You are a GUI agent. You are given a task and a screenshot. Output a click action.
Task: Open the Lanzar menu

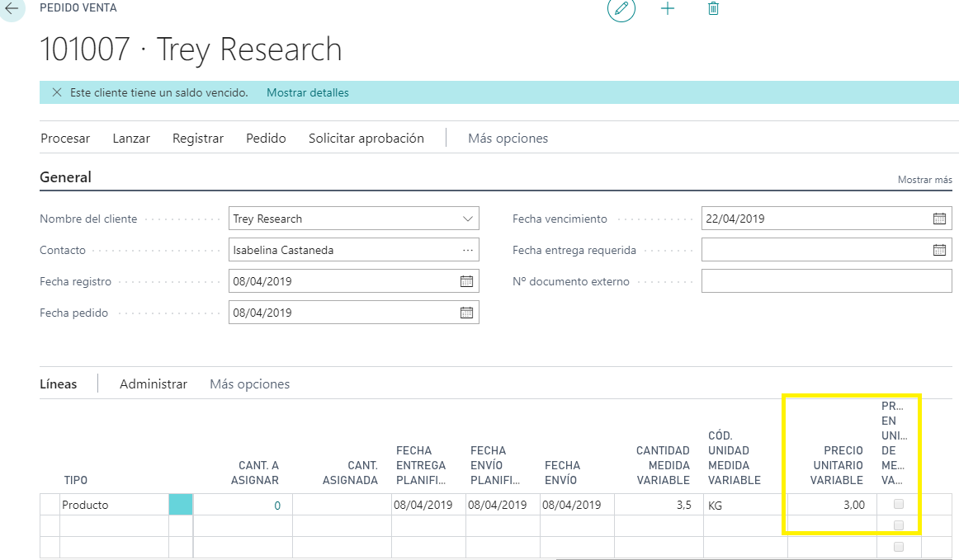pyautogui.click(x=131, y=139)
